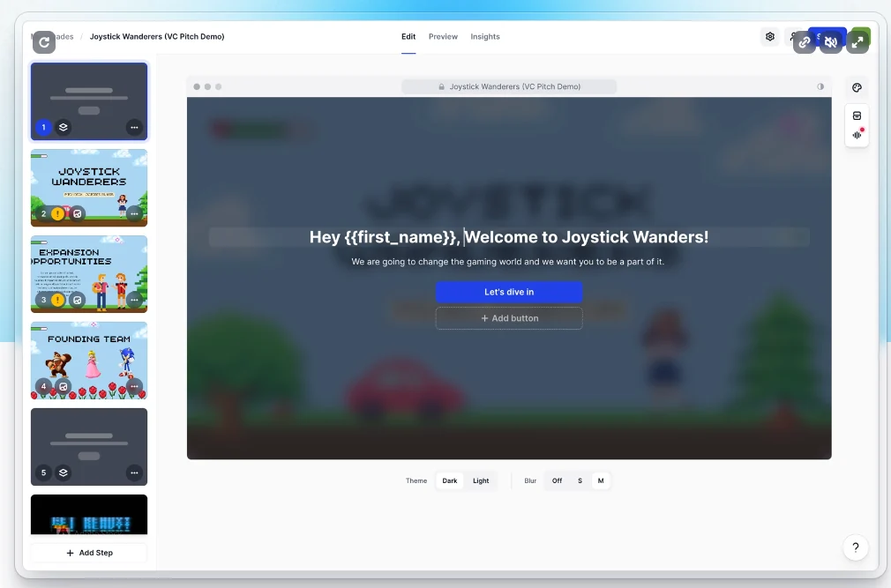Expand to fullscreen with arrows icon
Viewport: 891px width, 588px height.
tap(857, 42)
